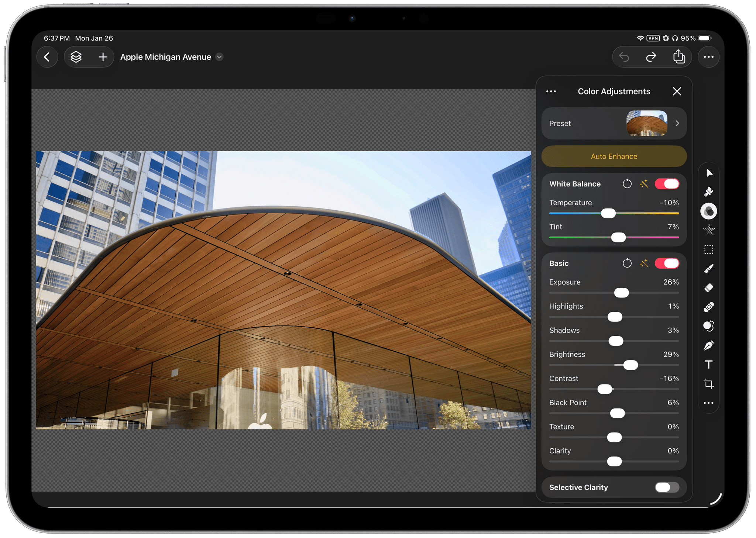The height and width of the screenshot is (538, 756).
Task: Open the Color Adjustments ellipsis menu
Action: 551,91
